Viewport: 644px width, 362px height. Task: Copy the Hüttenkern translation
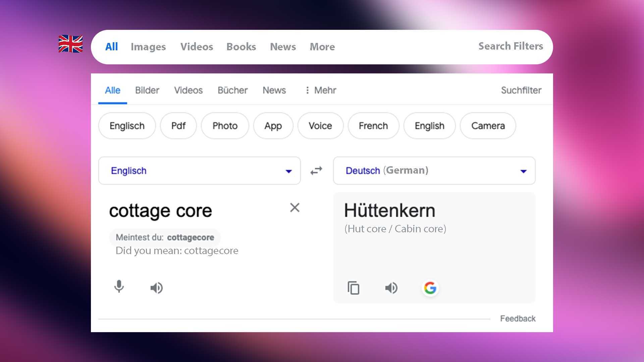point(353,288)
